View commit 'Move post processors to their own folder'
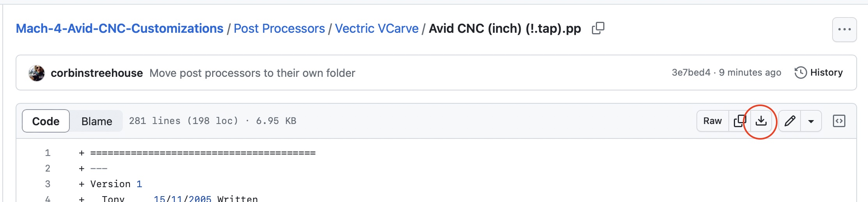This screenshot has width=868, height=202. click(252, 73)
